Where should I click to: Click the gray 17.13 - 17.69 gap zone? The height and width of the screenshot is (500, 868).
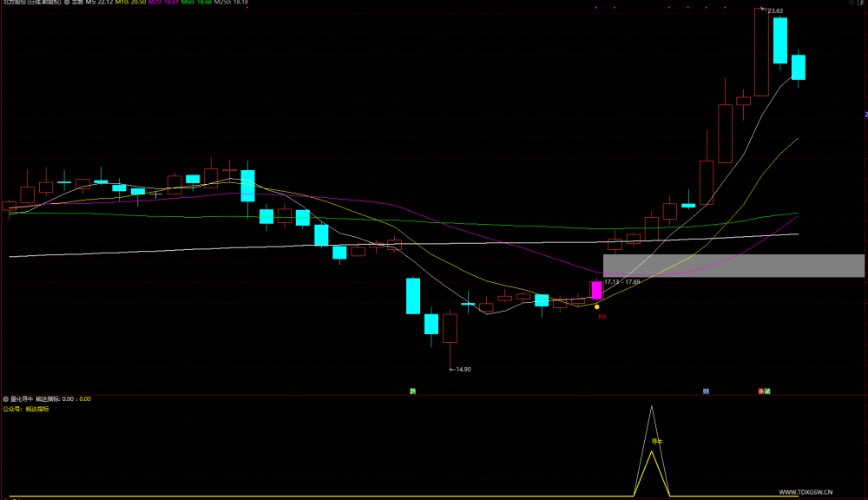pos(733,266)
